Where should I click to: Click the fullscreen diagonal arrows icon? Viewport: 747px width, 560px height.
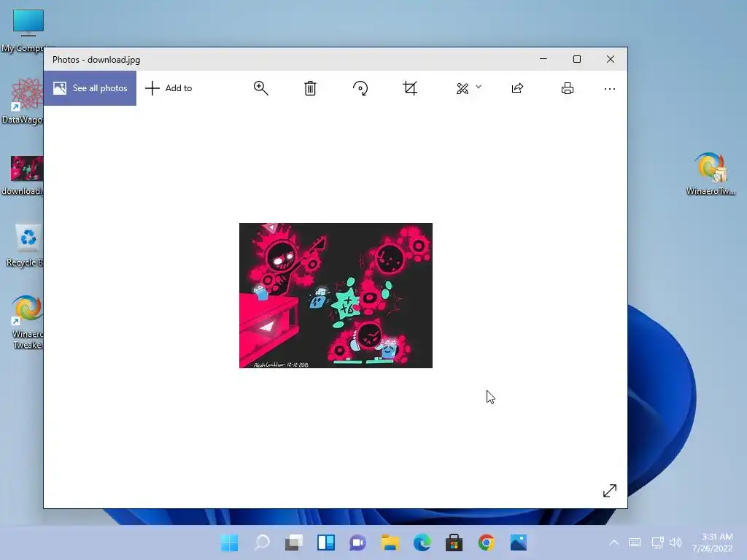[x=610, y=491]
